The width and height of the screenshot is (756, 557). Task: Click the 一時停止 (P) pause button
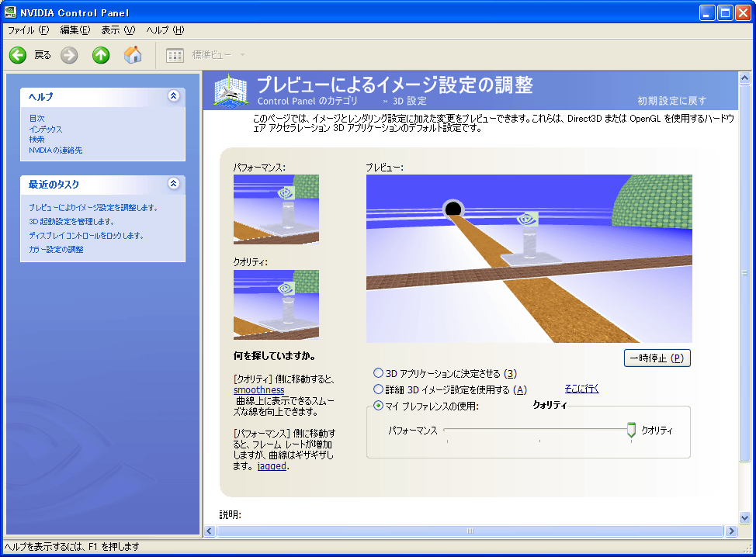(657, 358)
